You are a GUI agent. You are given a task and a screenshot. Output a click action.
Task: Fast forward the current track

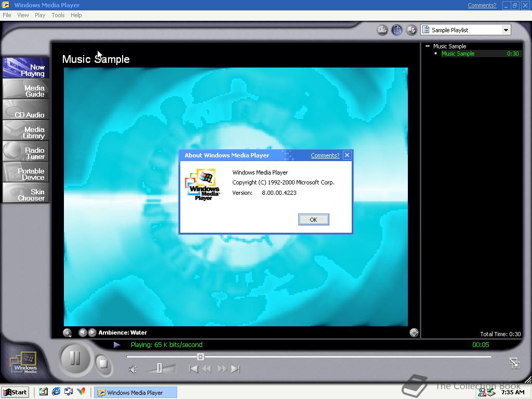click(222, 369)
